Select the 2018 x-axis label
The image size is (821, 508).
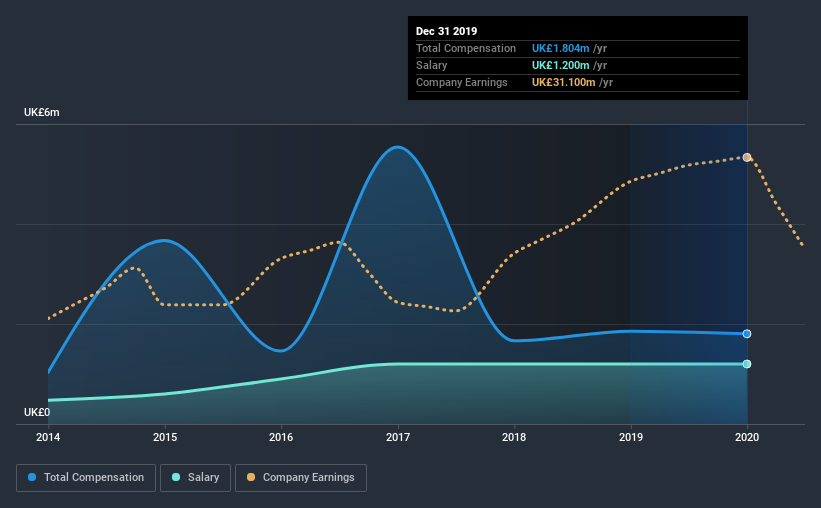pos(514,437)
